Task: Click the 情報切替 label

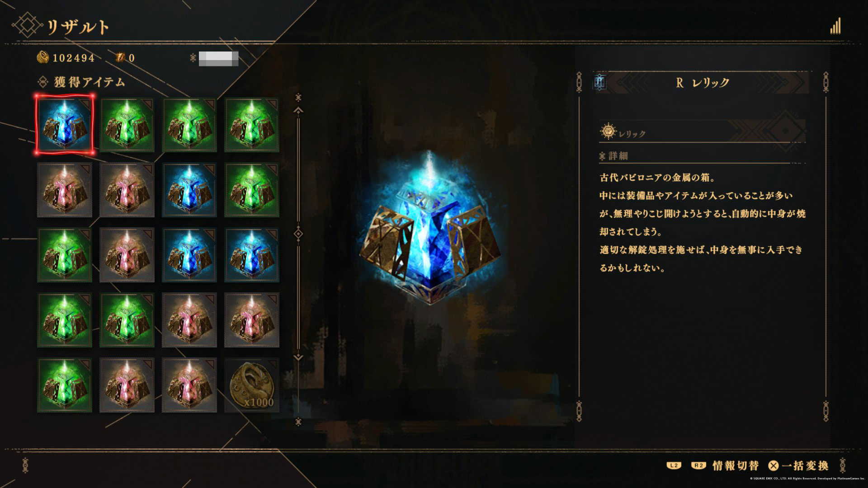Action: 736,465
